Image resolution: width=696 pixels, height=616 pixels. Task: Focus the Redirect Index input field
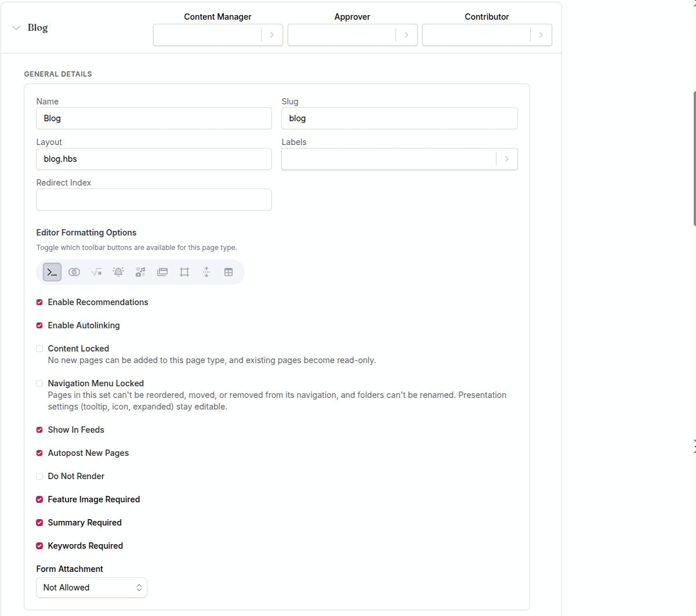click(x=154, y=200)
